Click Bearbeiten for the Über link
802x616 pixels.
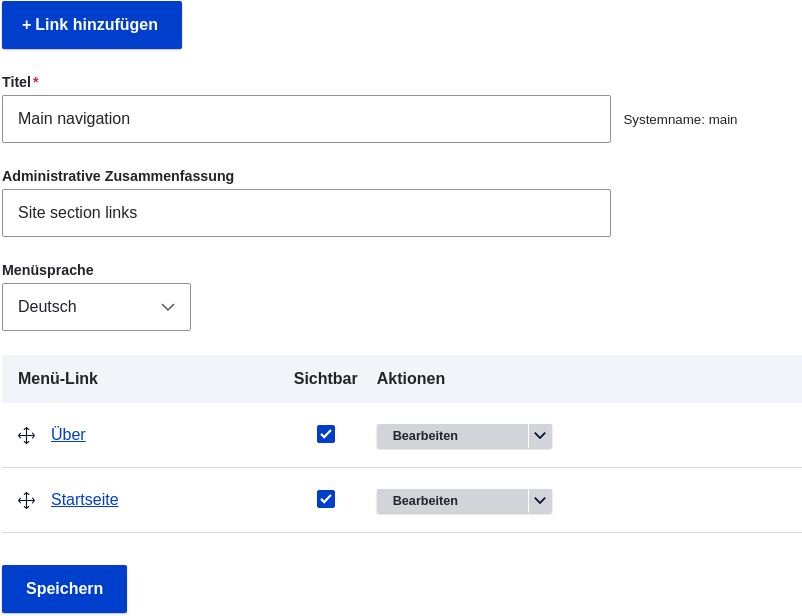coord(452,436)
